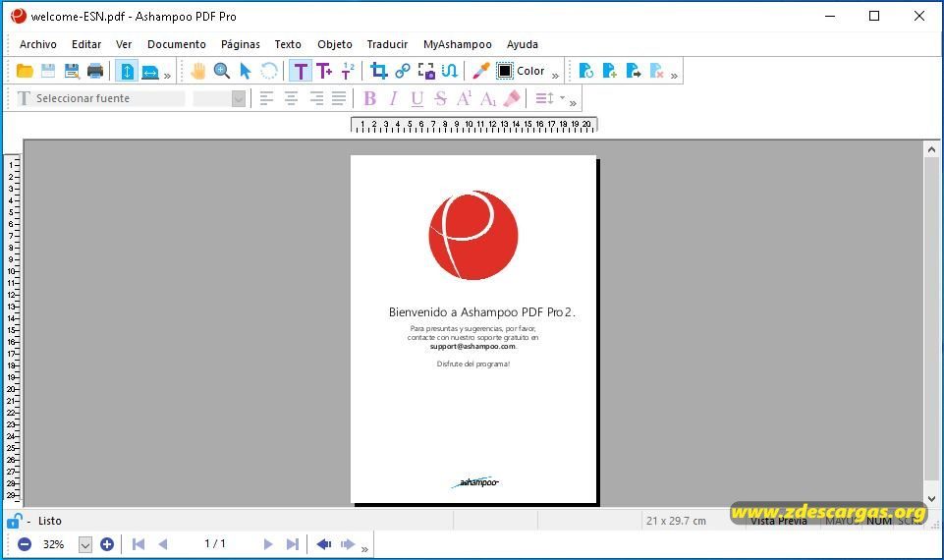This screenshot has width=944, height=560.
Task: Open the font size dropdown
Action: click(x=239, y=98)
